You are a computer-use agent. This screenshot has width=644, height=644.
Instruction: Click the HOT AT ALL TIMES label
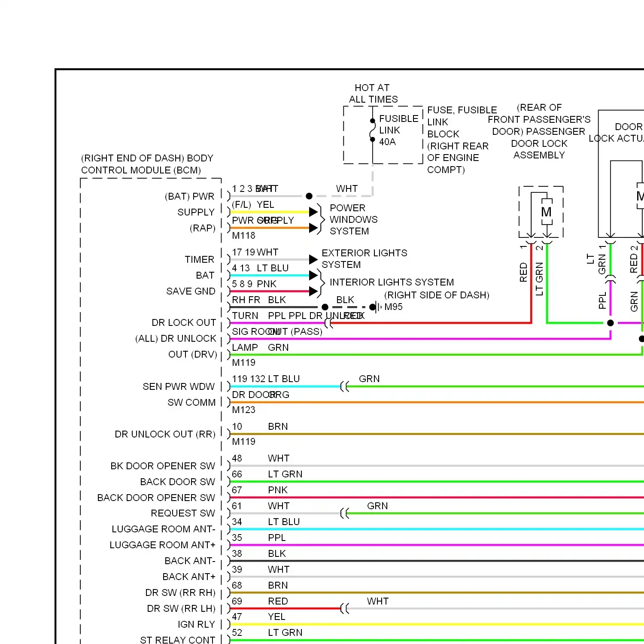tap(373, 94)
